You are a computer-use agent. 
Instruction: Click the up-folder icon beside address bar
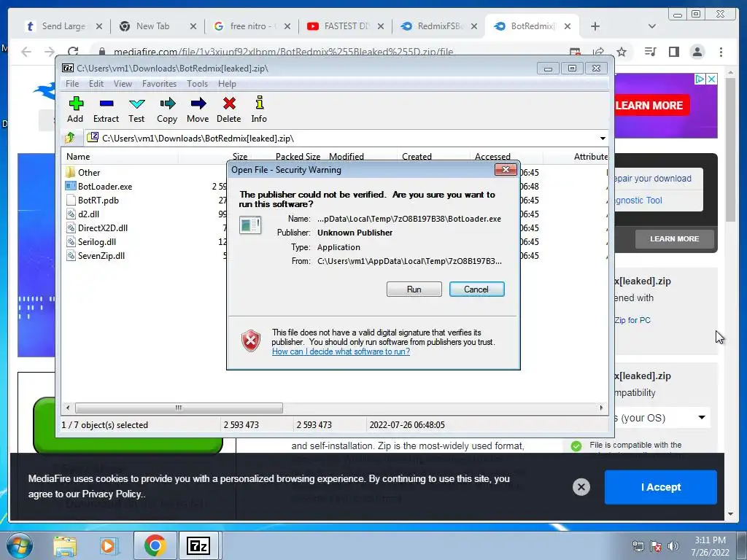pos(70,138)
